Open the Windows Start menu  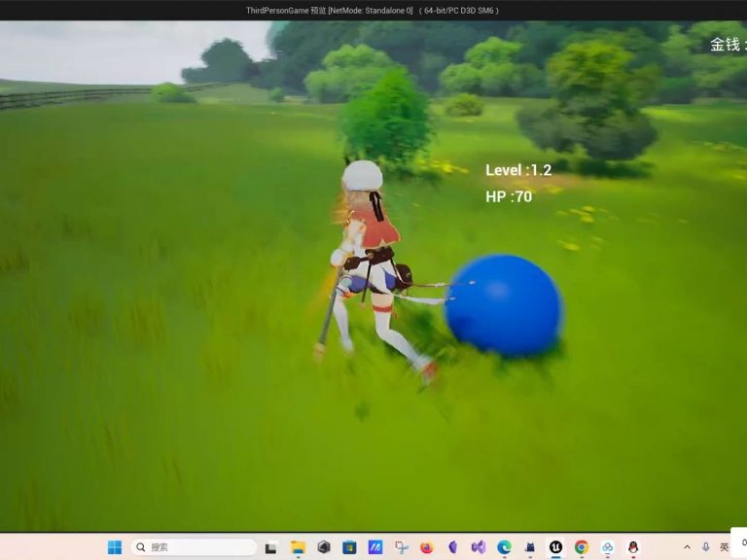pos(115,547)
